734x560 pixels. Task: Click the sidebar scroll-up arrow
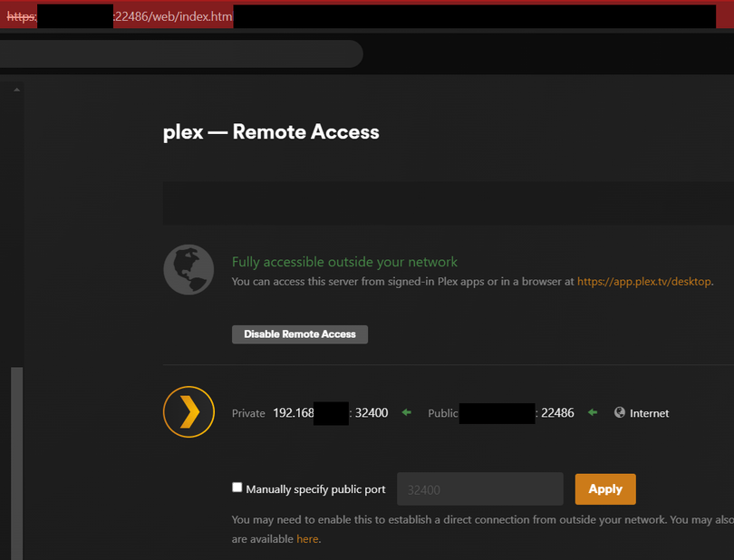[17, 90]
